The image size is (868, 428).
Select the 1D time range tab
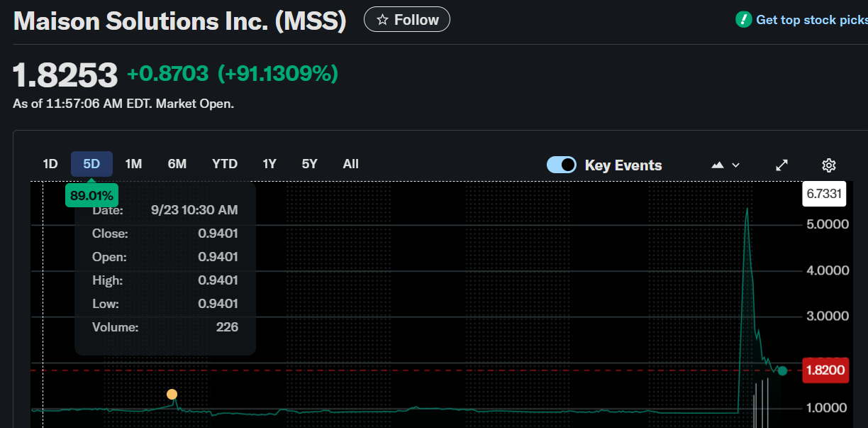[x=50, y=164]
